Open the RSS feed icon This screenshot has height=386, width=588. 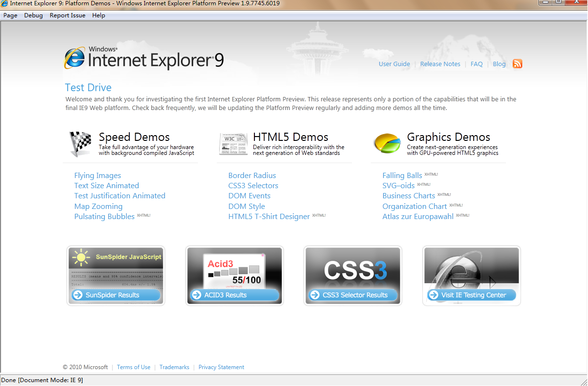517,63
